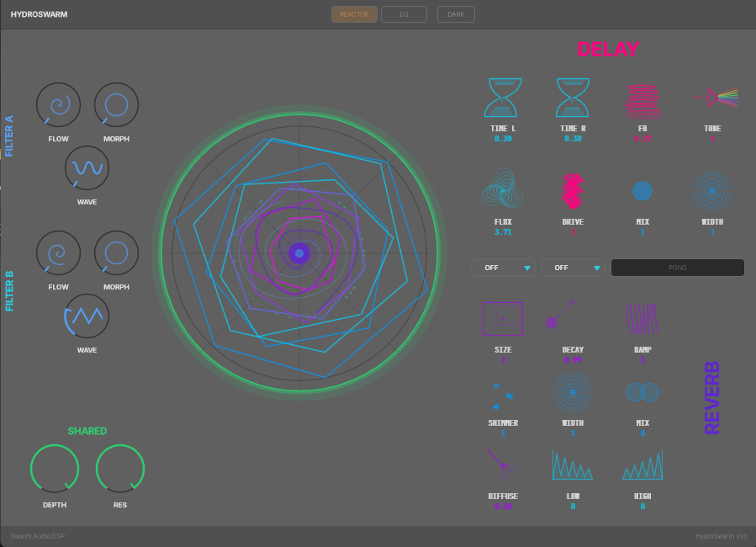Click the reverb WIDTH concentric rings icon
The width and height of the screenshot is (756, 547).
[573, 392]
